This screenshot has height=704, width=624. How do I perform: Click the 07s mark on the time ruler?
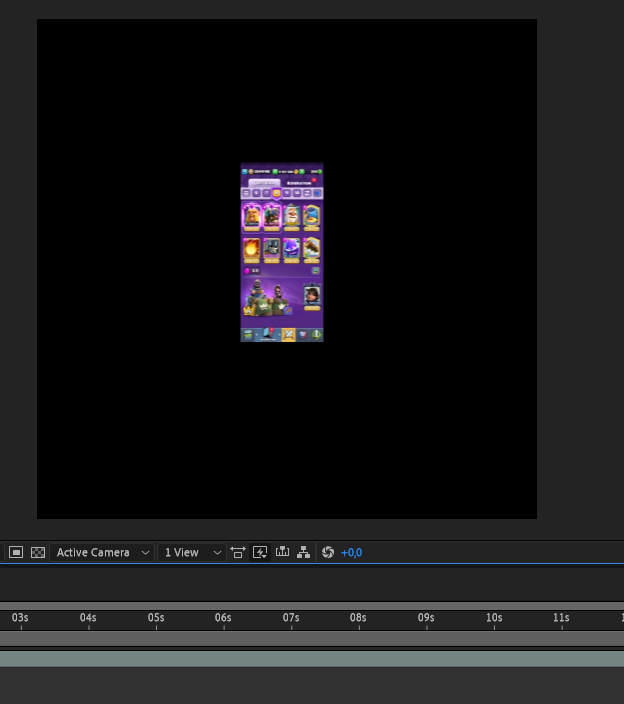click(291, 618)
